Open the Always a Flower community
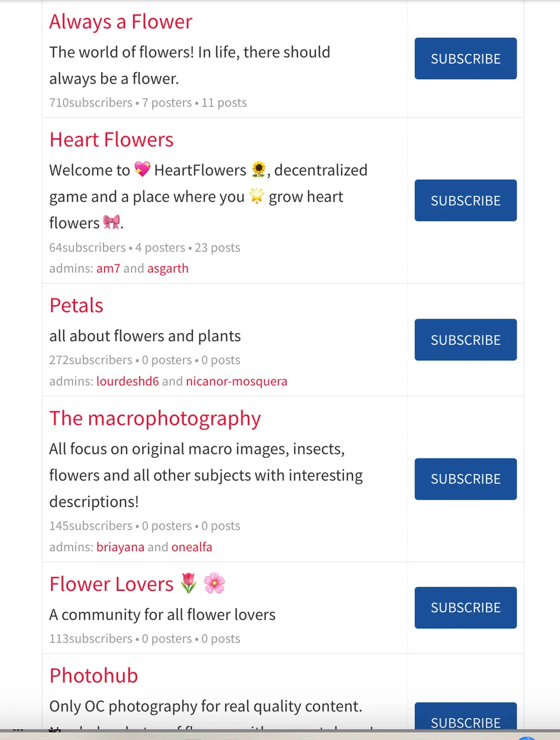 click(120, 22)
